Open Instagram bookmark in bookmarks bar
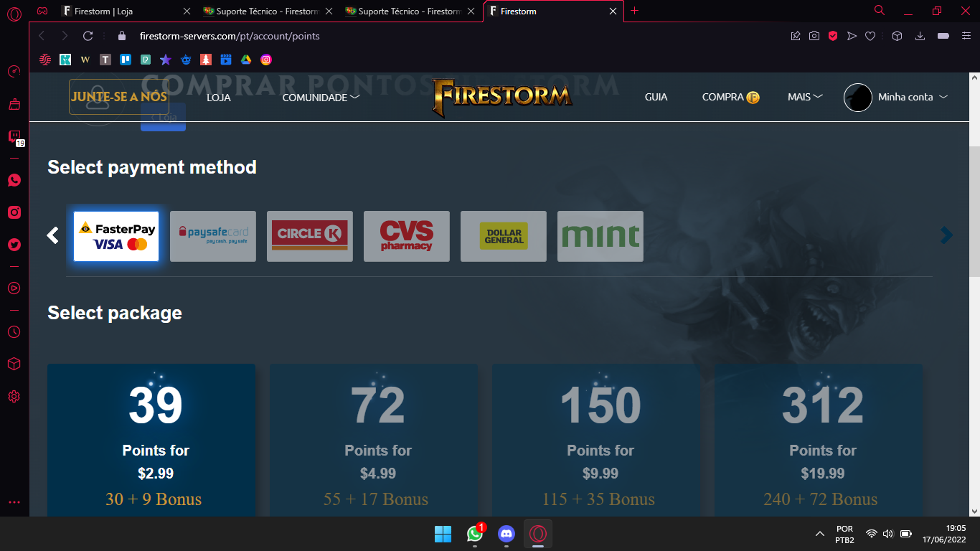980x551 pixels. [266, 60]
